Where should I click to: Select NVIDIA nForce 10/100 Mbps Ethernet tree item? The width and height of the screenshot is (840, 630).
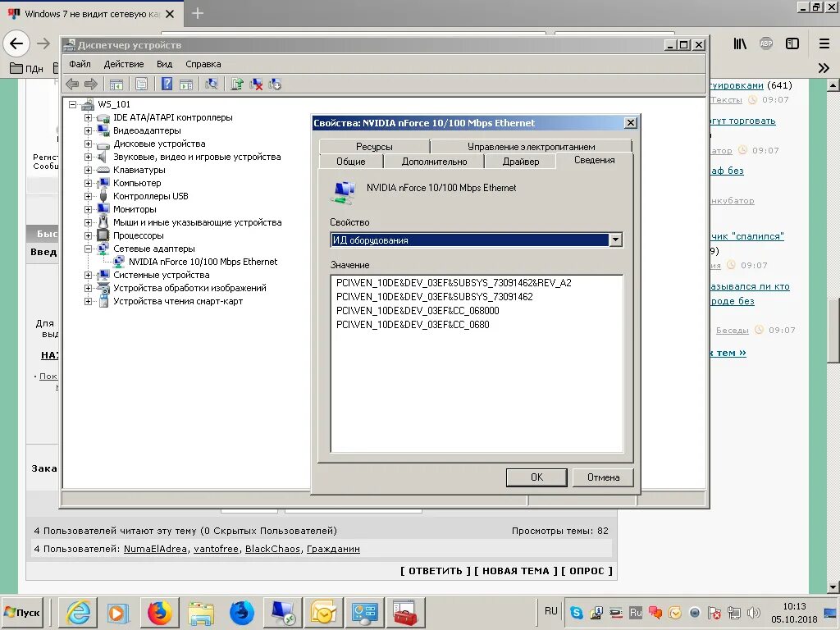203,262
